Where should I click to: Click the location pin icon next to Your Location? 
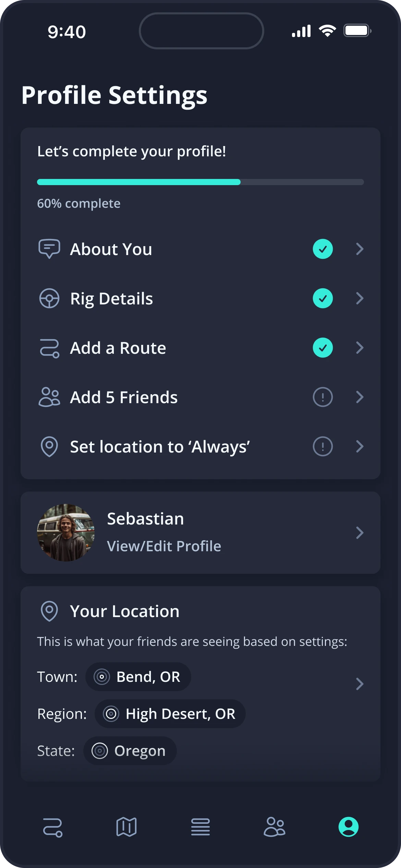coord(49,611)
